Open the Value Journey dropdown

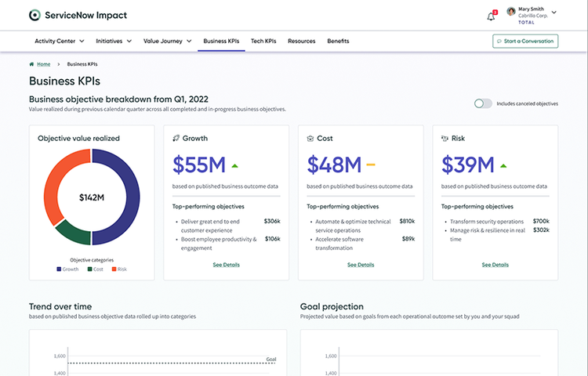(x=167, y=41)
